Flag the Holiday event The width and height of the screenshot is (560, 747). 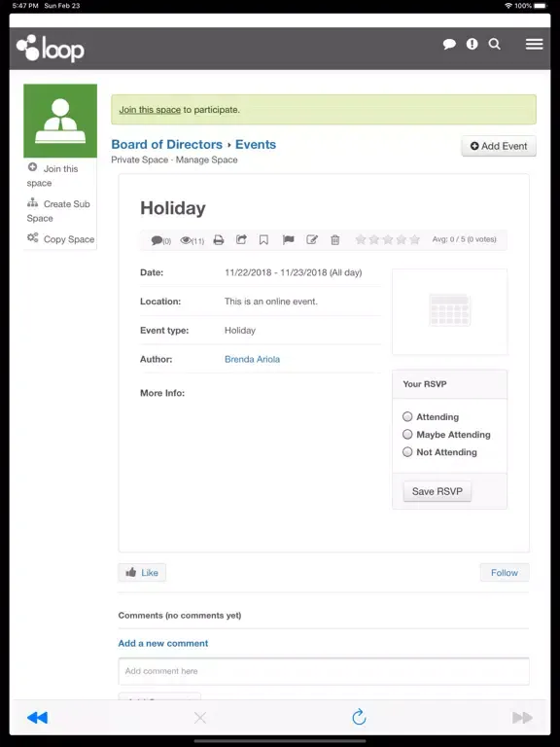click(288, 239)
